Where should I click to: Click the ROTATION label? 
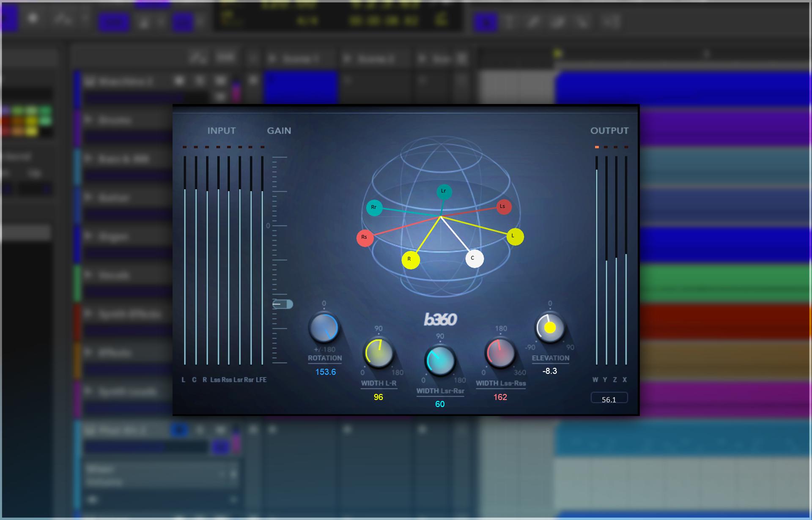coord(325,358)
